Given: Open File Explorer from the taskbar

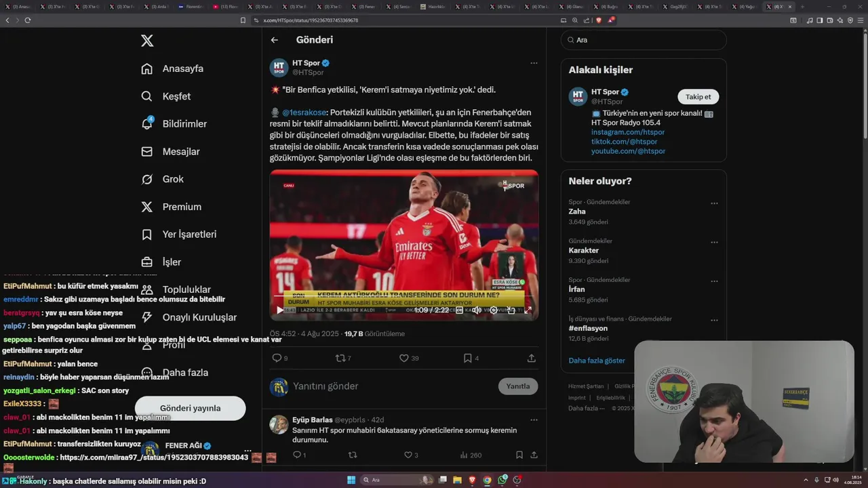Looking at the screenshot, I should click(457, 480).
